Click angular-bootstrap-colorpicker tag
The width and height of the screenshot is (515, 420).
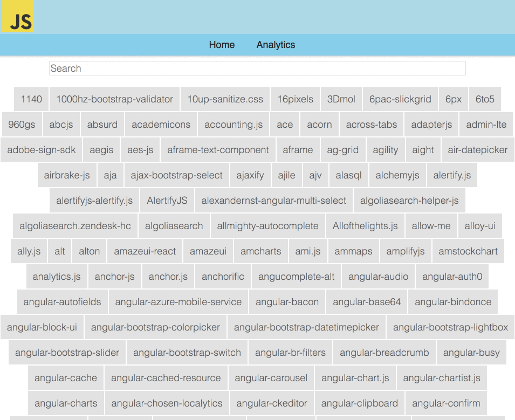click(x=155, y=327)
